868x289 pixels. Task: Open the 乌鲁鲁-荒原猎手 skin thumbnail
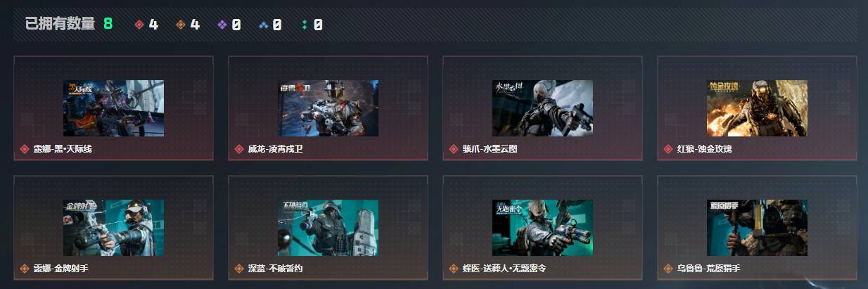coord(757,228)
